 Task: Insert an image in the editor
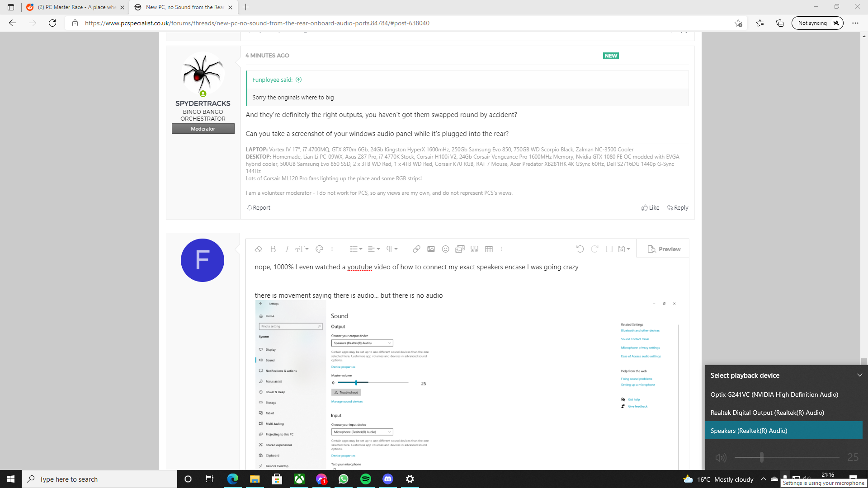(431, 249)
